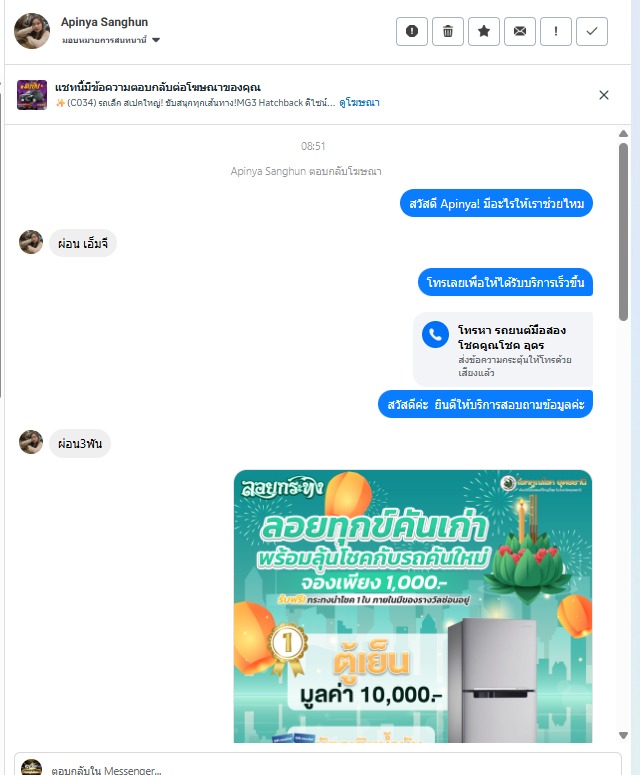Mark conversation done with checkmark
This screenshot has height=775, width=640.
tap(592, 31)
